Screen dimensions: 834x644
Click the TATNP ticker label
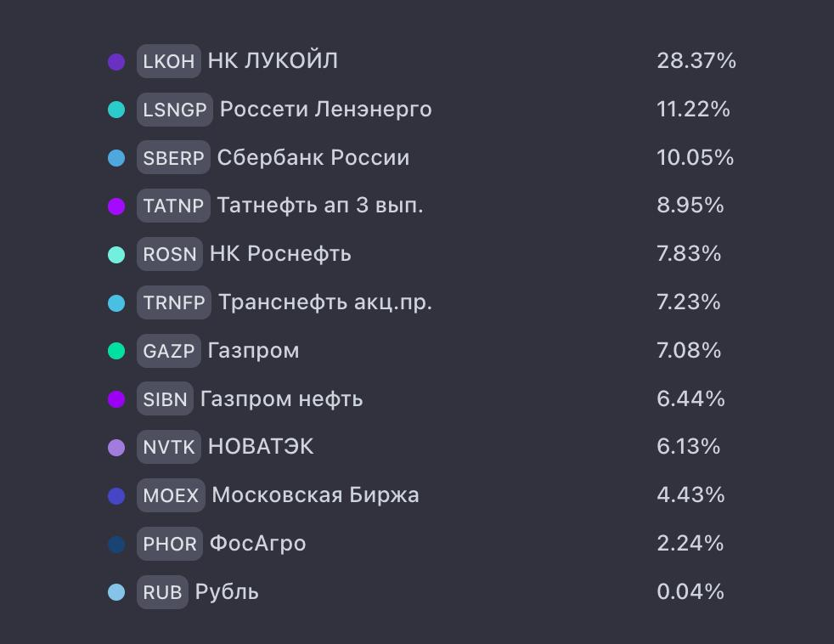173,206
